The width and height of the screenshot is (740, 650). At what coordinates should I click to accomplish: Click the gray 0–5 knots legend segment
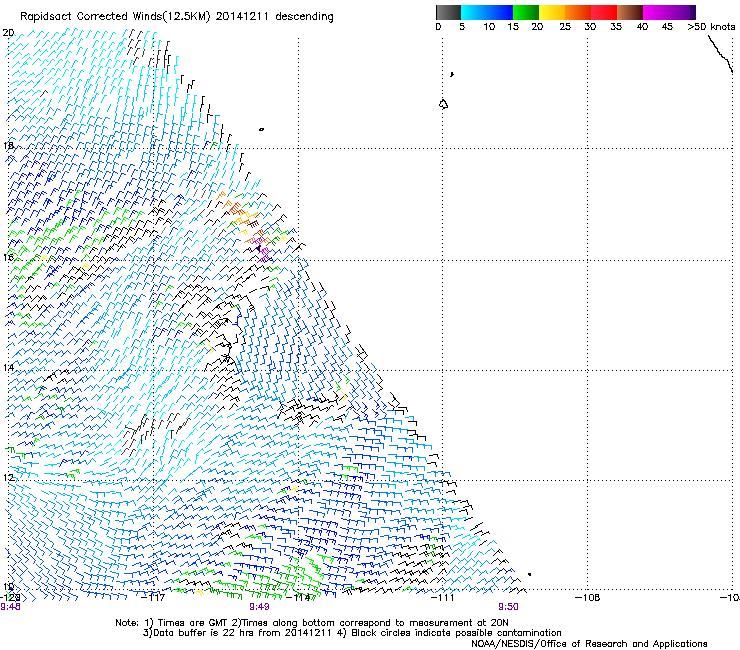point(448,12)
